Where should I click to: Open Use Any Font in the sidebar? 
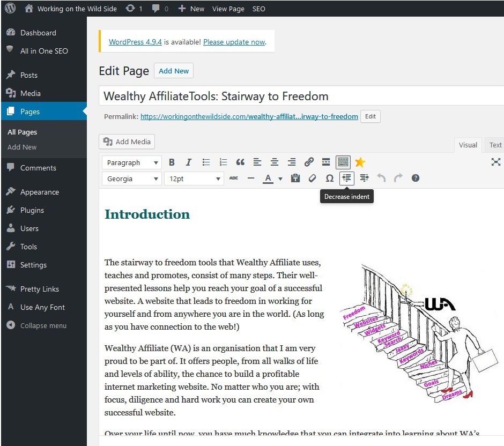[44, 307]
